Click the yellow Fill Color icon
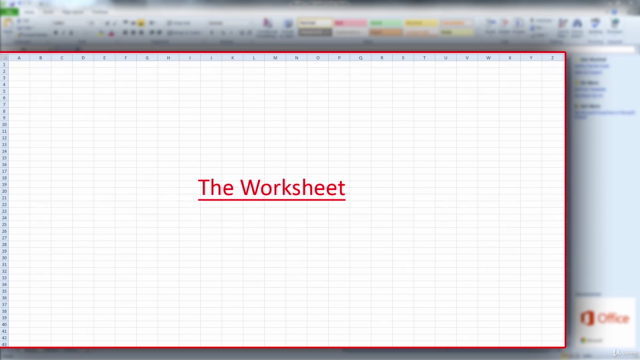This screenshot has height=360, width=640. coord(101,33)
